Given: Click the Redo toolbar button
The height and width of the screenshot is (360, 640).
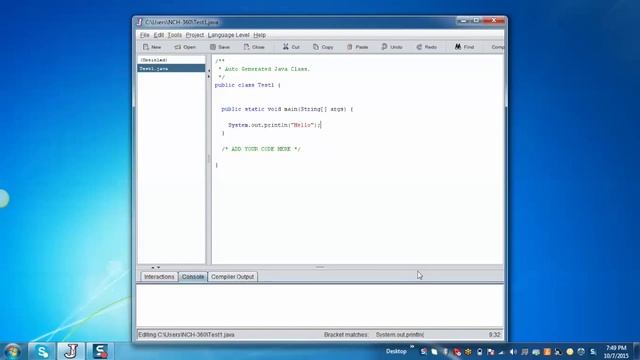Looking at the screenshot, I should click(x=427, y=47).
